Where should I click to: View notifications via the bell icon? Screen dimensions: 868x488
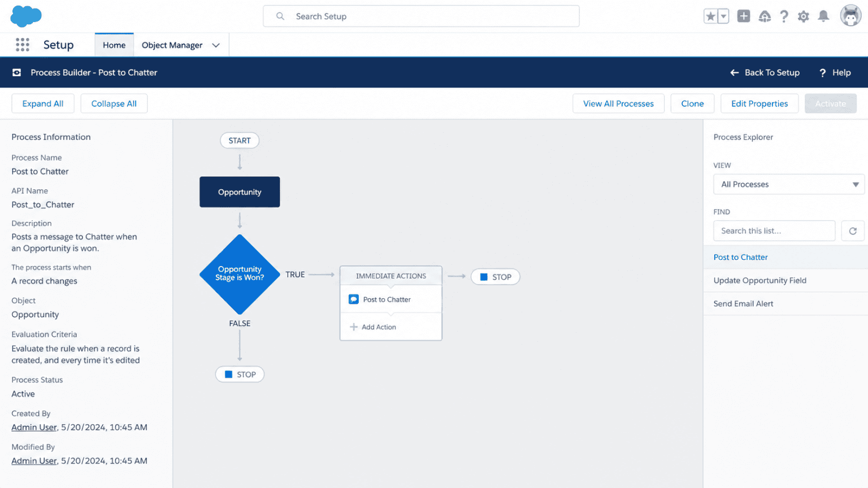[x=824, y=16]
